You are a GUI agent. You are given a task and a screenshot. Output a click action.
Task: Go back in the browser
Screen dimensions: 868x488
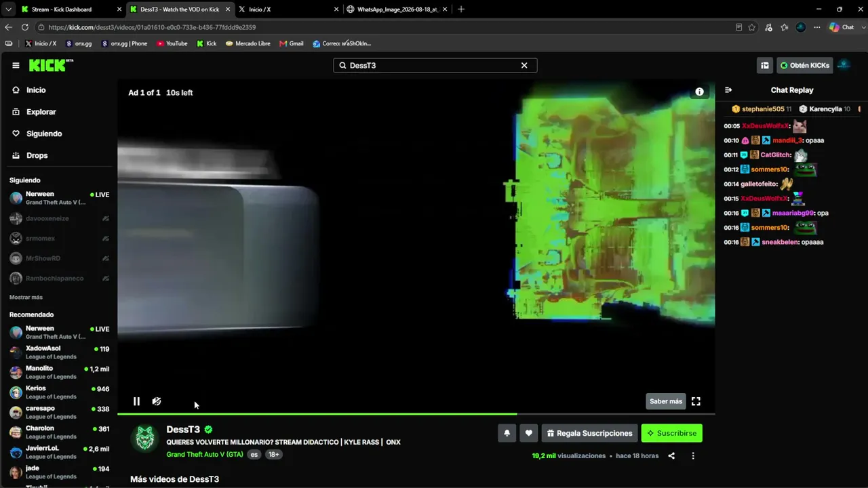8,27
